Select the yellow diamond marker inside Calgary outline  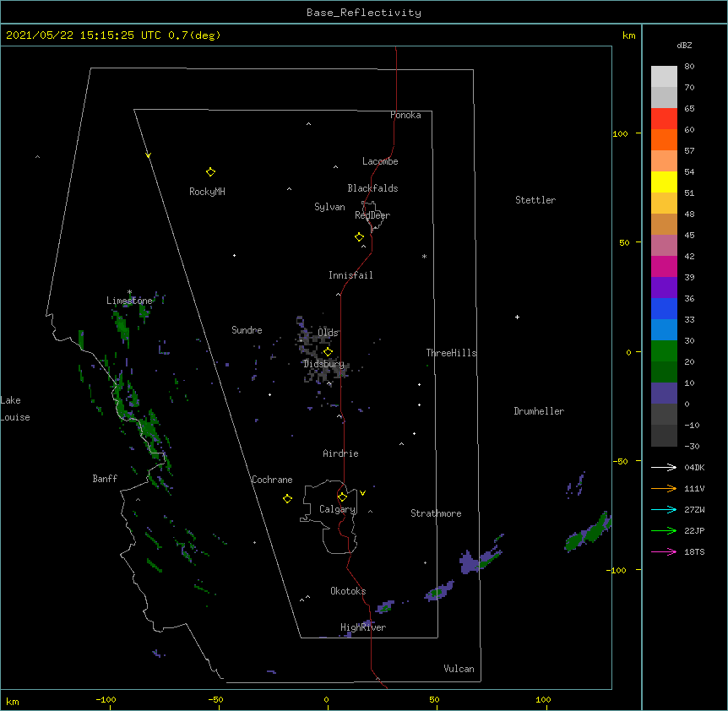(x=342, y=497)
